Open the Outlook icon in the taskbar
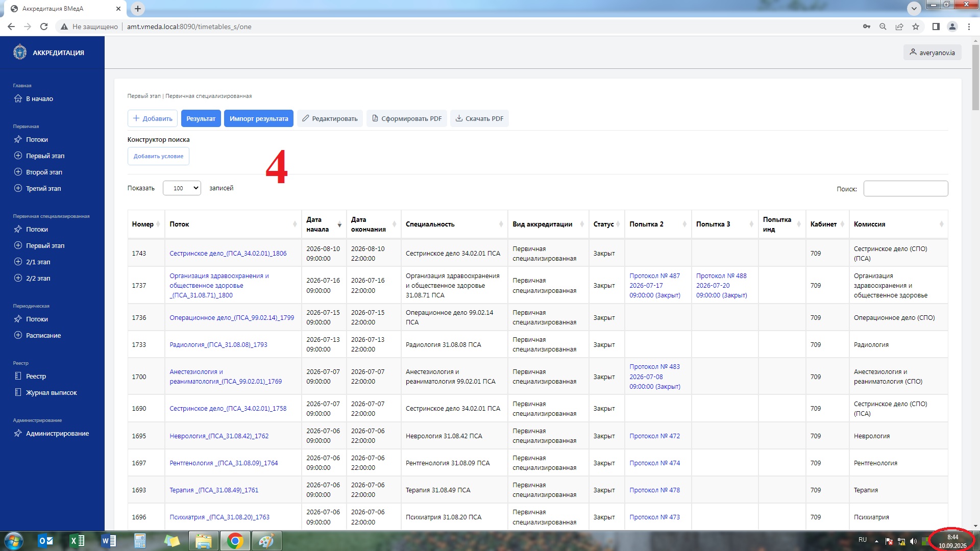This screenshot has width=980, height=551. 45,541
